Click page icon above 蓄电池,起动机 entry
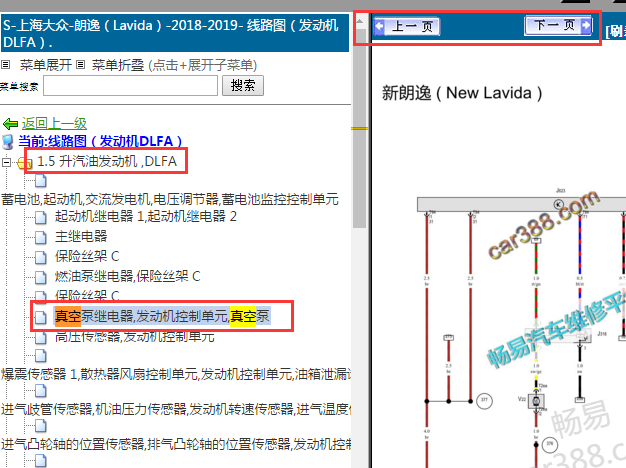This screenshot has height=468, width=626. (41, 181)
